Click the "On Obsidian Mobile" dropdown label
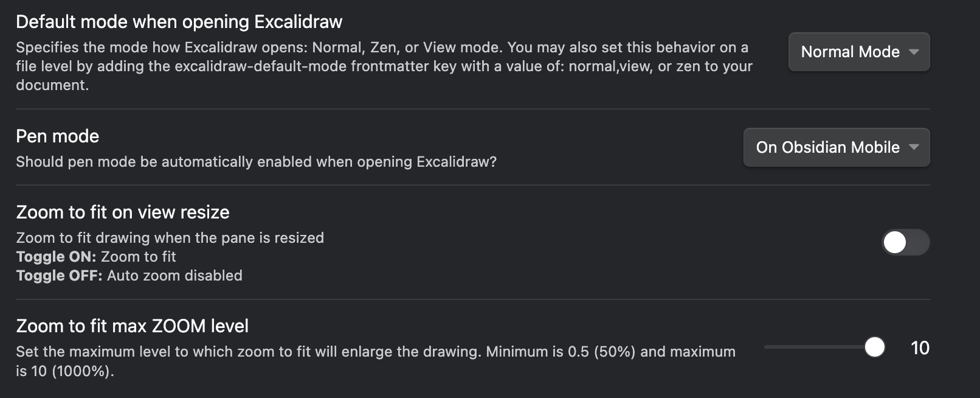This screenshot has height=398, width=980. (827, 147)
